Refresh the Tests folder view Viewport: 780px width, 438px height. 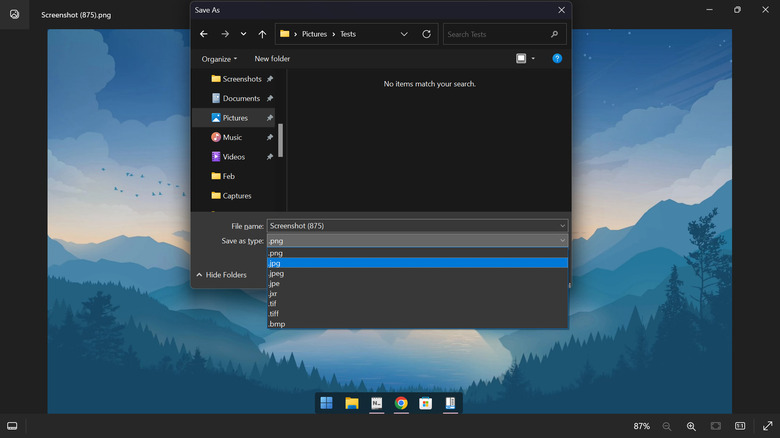(427, 34)
